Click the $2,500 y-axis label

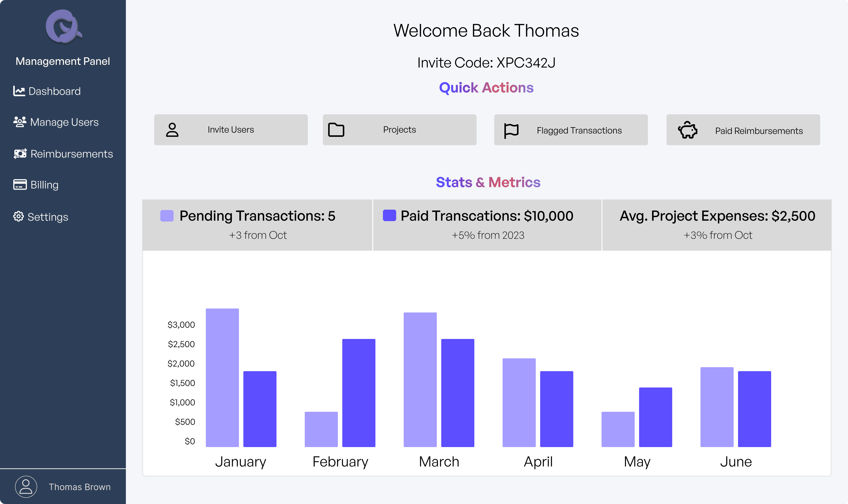182,344
